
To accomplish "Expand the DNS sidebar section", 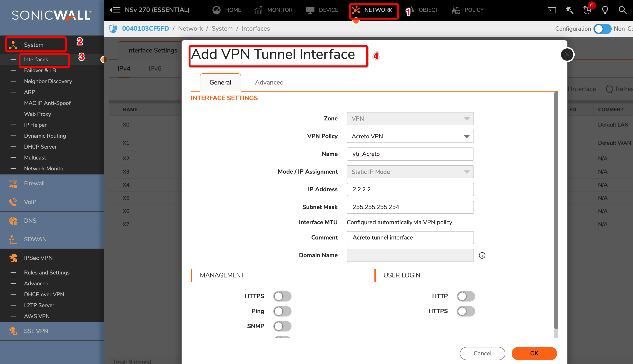I will (52, 221).
